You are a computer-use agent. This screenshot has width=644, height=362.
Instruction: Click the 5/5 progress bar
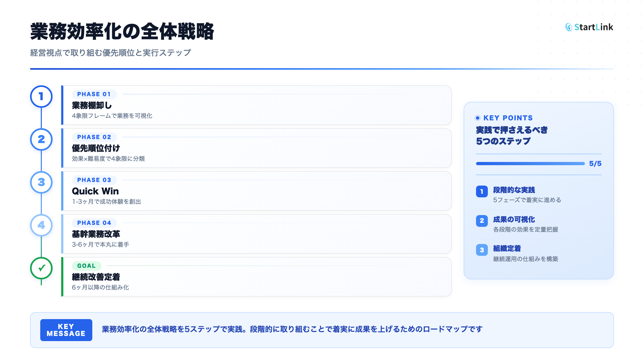pyautogui.click(x=530, y=164)
